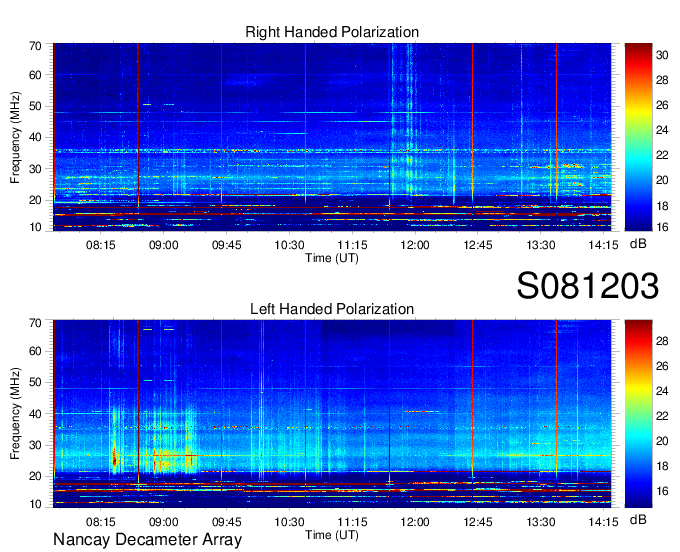Screen dimensions: 680x552
Task: Click 70 MHz frequency tick of Right Handed plot
Action: click(x=35, y=46)
